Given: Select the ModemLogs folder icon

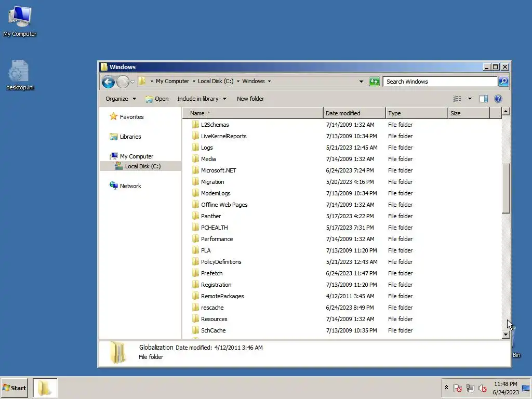Looking at the screenshot, I should [195, 193].
